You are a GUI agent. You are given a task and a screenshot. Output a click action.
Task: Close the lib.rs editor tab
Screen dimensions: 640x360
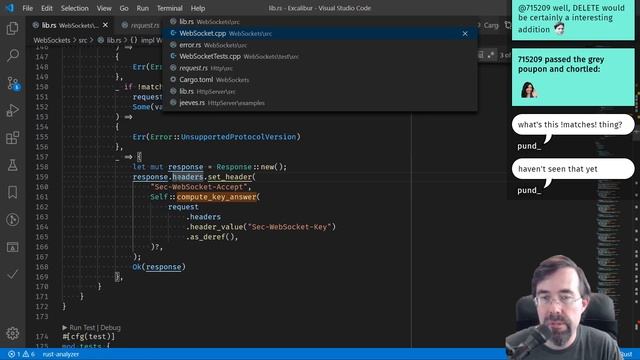click(106, 25)
